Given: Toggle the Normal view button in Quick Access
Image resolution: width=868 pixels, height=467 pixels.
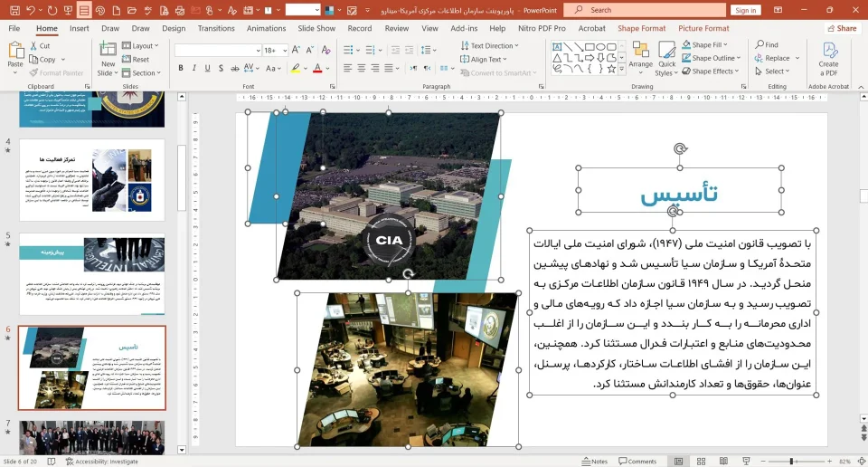Looking at the screenshot, I should [x=83, y=10].
